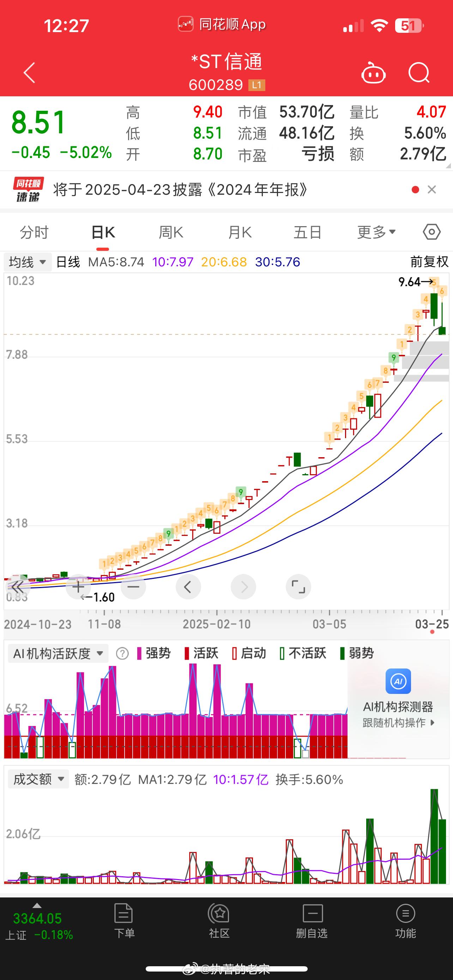Expand chart to fullscreen
This screenshot has height=980, width=453.
click(298, 587)
